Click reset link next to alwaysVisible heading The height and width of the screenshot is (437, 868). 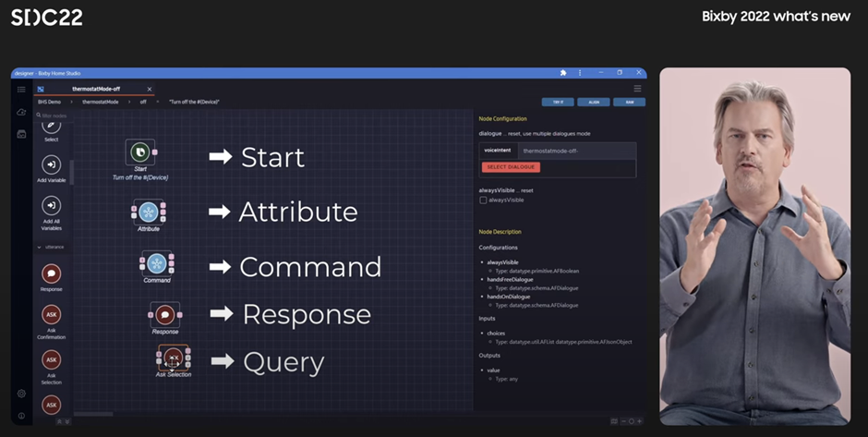[x=527, y=190]
